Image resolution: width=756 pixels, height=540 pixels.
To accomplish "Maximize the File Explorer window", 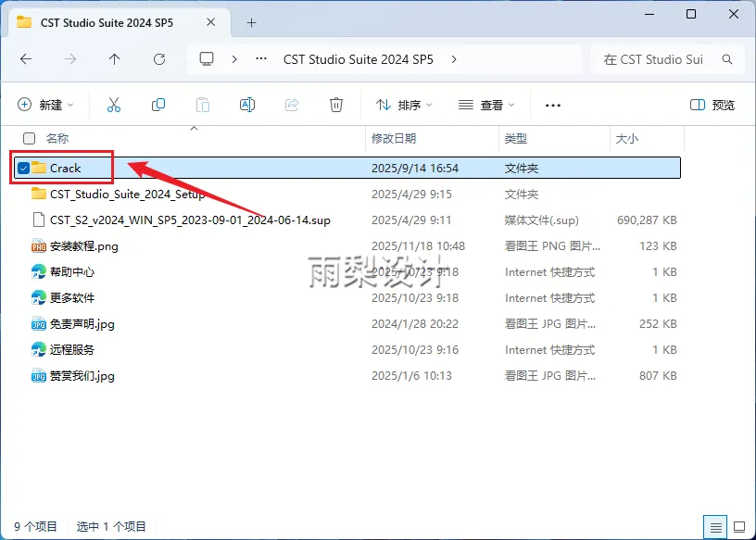I will (x=691, y=14).
